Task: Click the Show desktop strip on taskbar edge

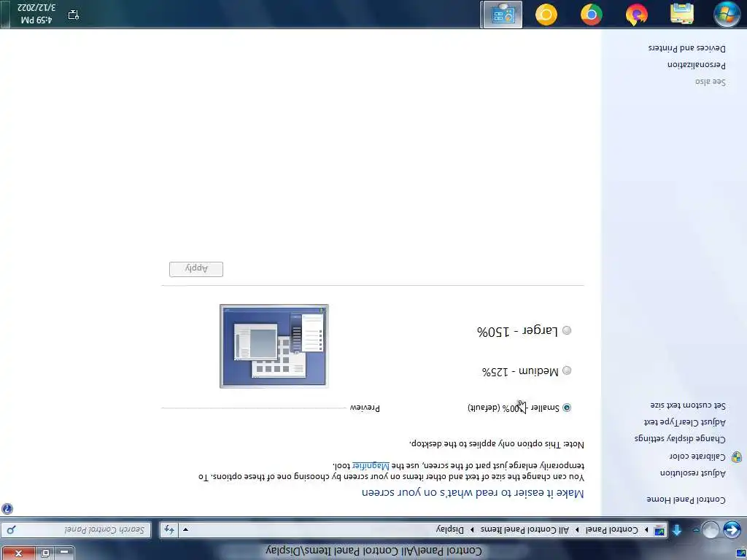Action: pyautogui.click(x=4, y=15)
